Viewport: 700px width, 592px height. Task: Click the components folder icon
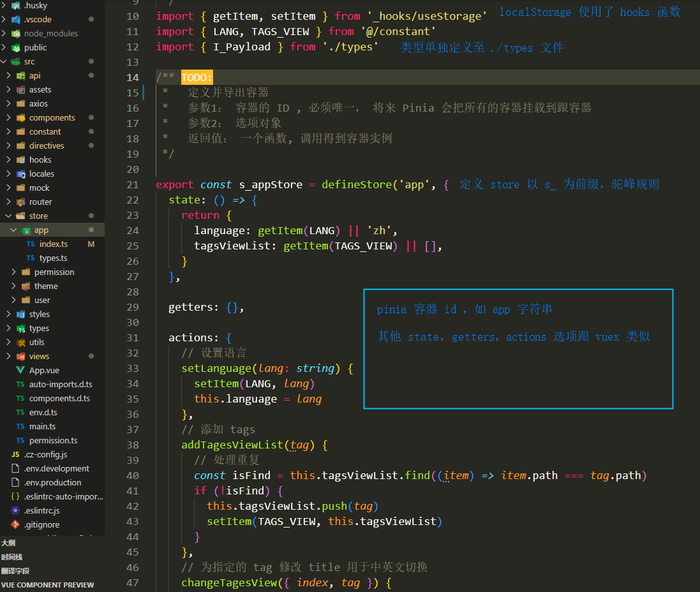[x=20, y=118]
